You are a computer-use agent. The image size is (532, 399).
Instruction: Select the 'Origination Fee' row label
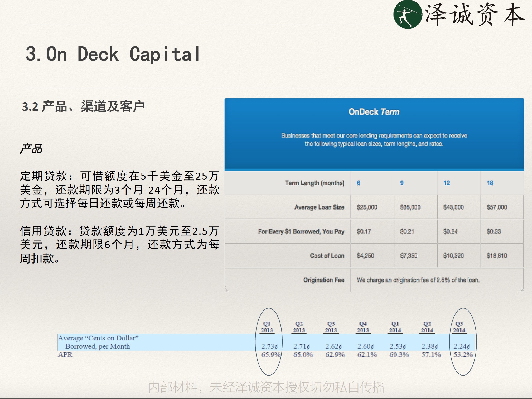click(324, 280)
